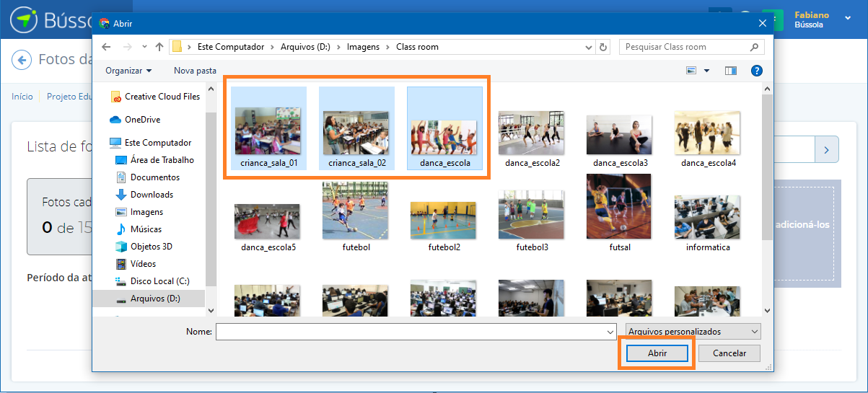Open the Início breadcrumb link on the page

click(22, 97)
